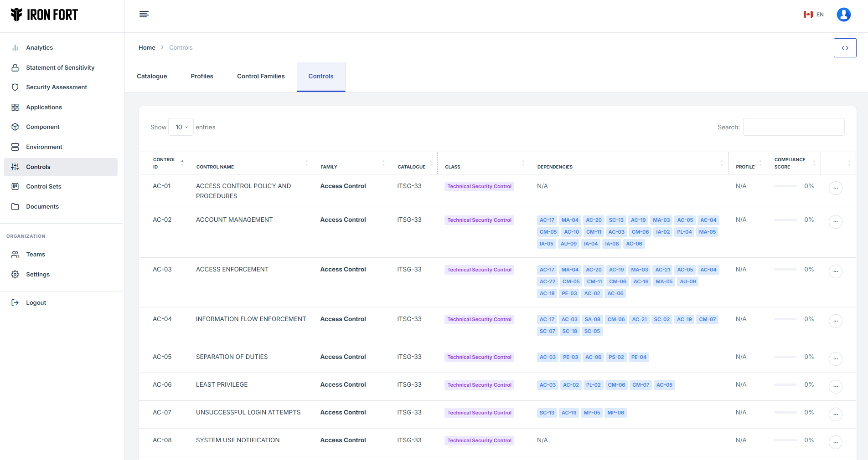This screenshot has height=460, width=868.
Task: Open Control Sets in the sidebar
Action: (43, 187)
